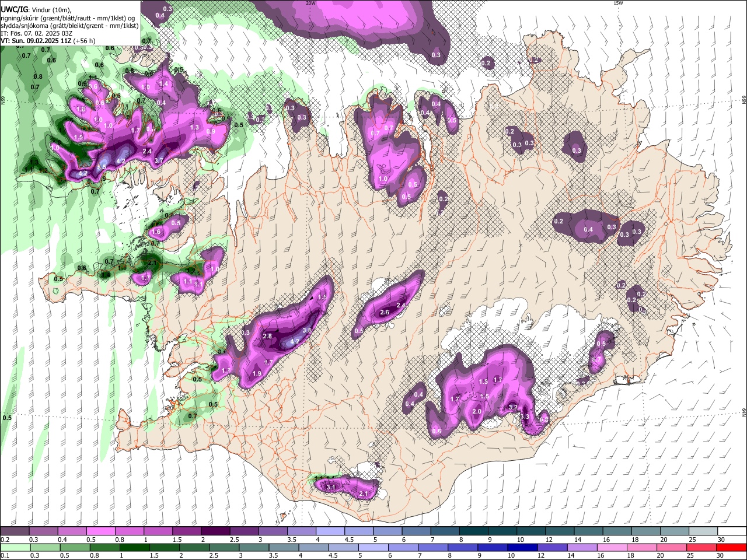Click the '1.9' snowfall value on the map
The height and width of the screenshot is (560, 747).
click(257, 373)
